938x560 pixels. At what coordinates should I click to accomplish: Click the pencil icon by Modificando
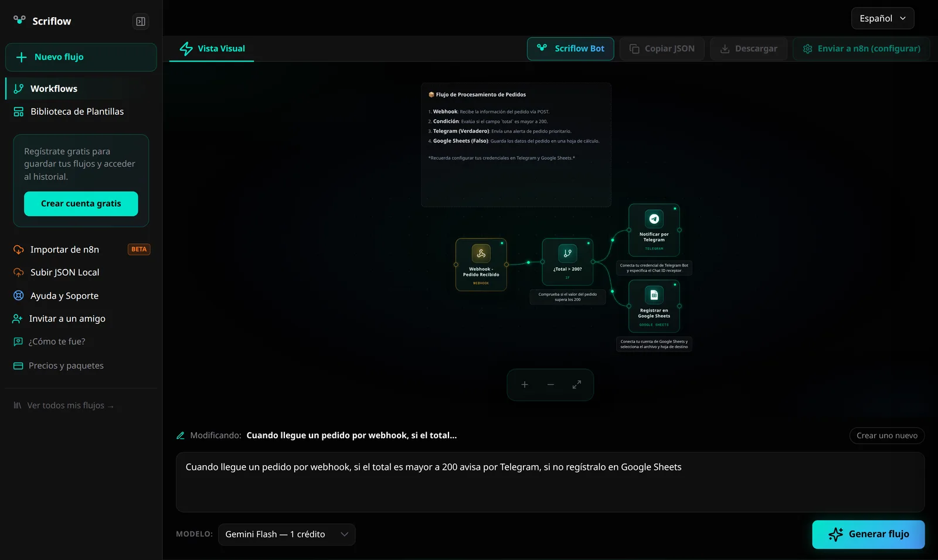[x=181, y=435]
